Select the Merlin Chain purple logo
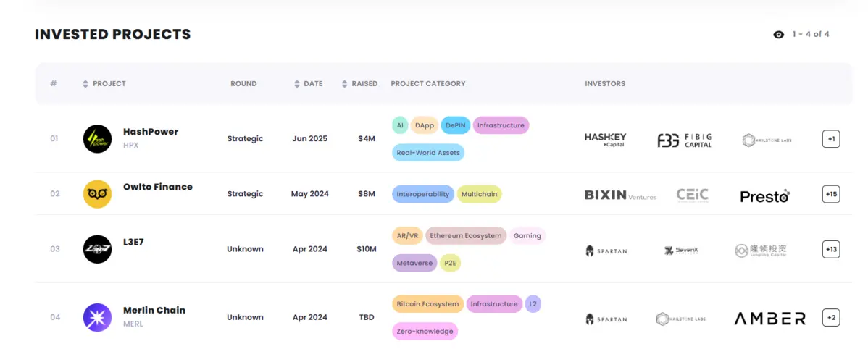Viewport: 868px width, 349px height. pyautogui.click(x=97, y=317)
